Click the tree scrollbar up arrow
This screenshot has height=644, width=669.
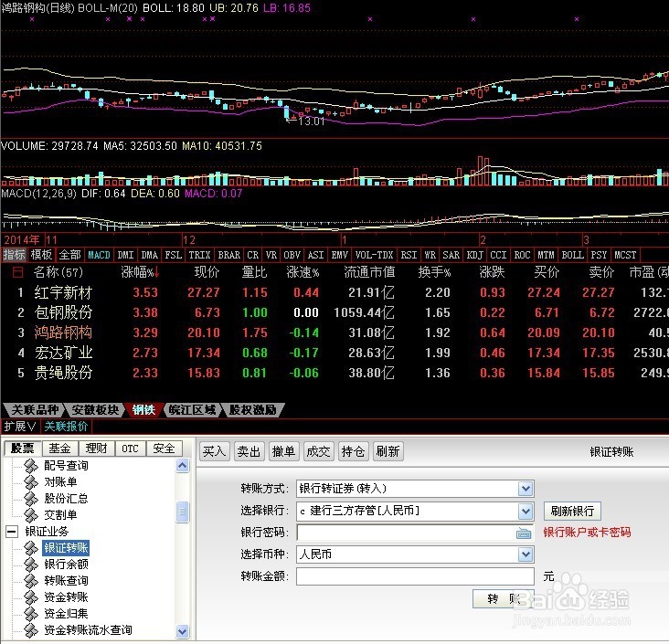pos(183,465)
